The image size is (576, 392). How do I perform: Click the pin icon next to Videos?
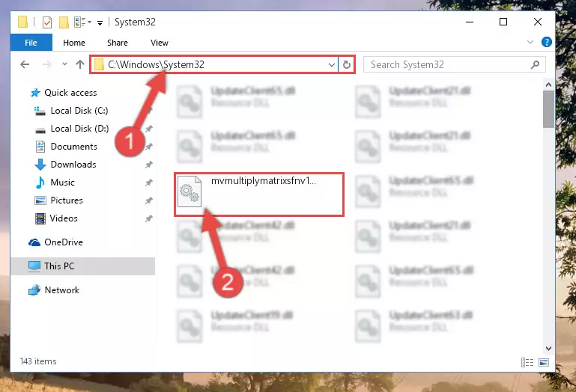click(148, 218)
